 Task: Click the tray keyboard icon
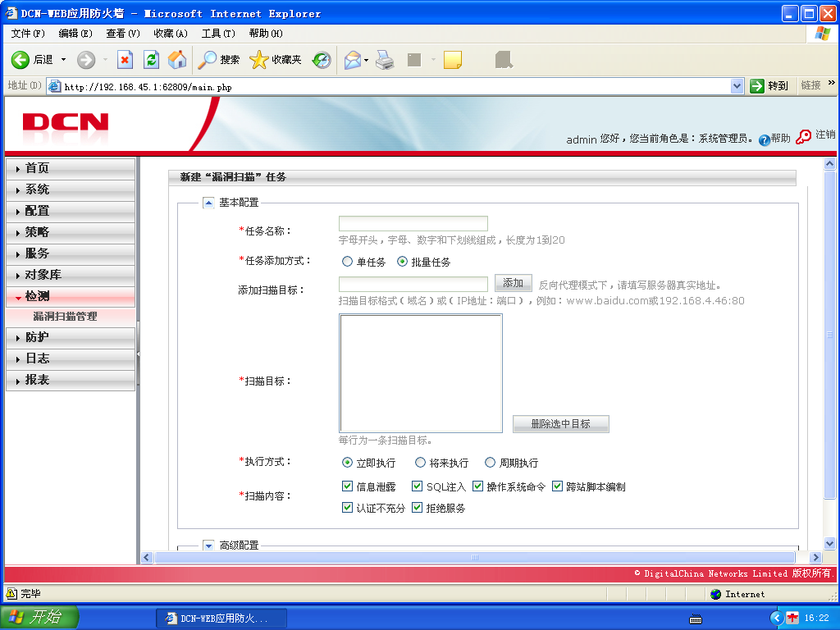[x=696, y=619]
